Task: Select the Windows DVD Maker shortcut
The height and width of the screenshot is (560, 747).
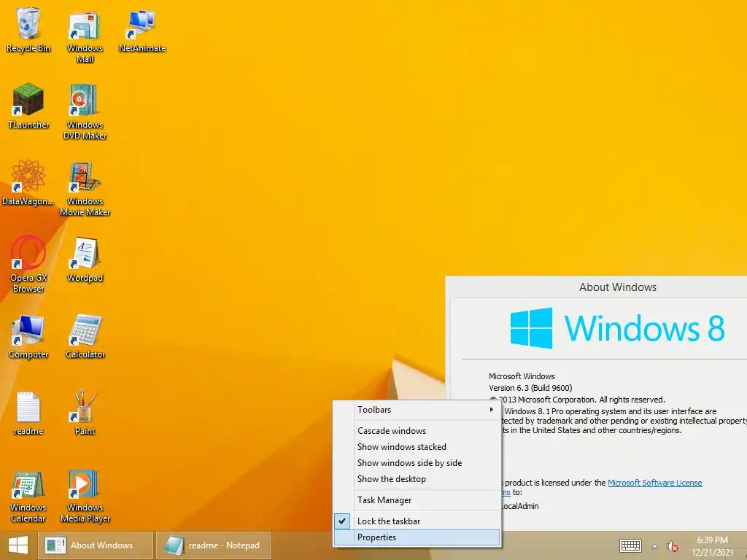Action: coord(85,112)
